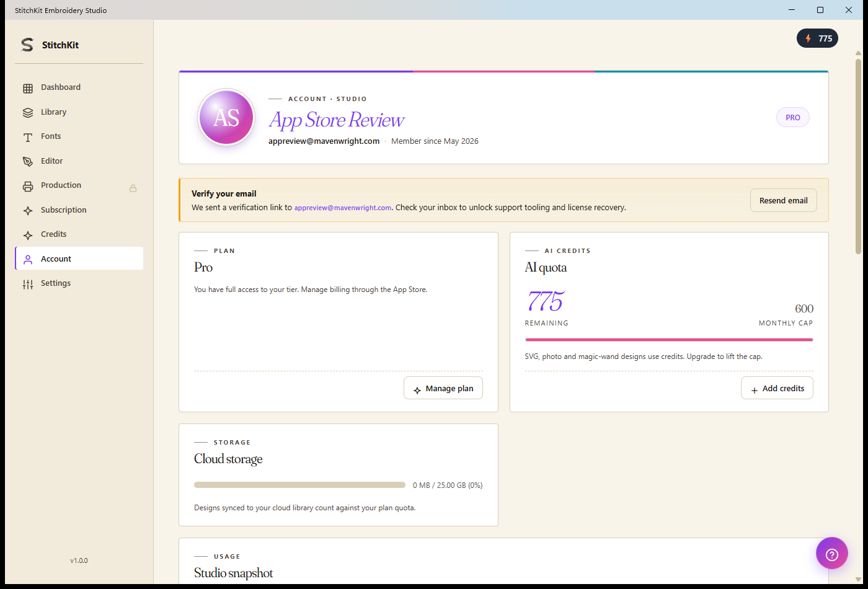Viewport: 868px width, 589px height.
Task: Click the Settings sliders icon
Action: [x=28, y=284]
